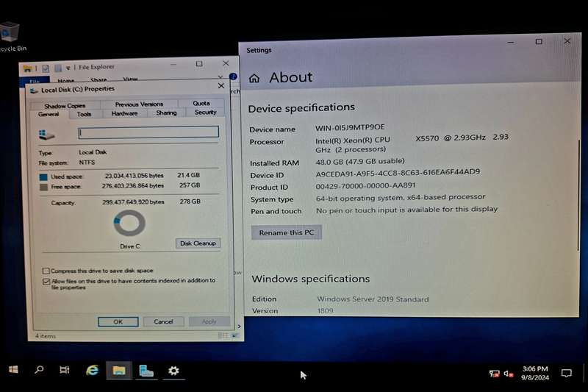Image resolution: width=588 pixels, height=392 pixels.
Task: Open the Action Center notification icon
Action: 566,373
